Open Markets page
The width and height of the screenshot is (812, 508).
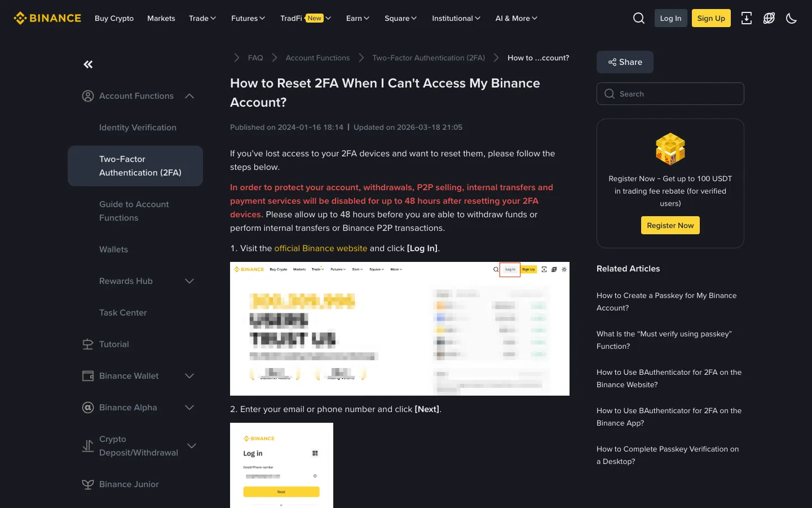point(161,18)
